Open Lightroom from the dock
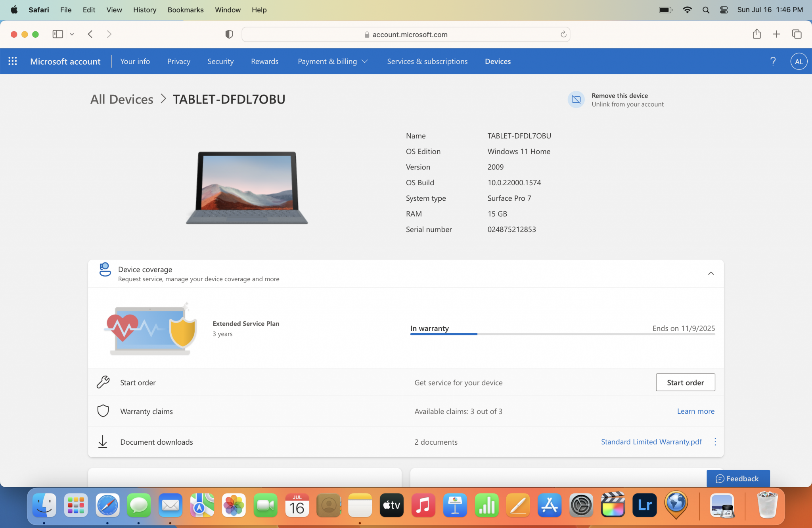This screenshot has height=528, width=812. coord(644,505)
